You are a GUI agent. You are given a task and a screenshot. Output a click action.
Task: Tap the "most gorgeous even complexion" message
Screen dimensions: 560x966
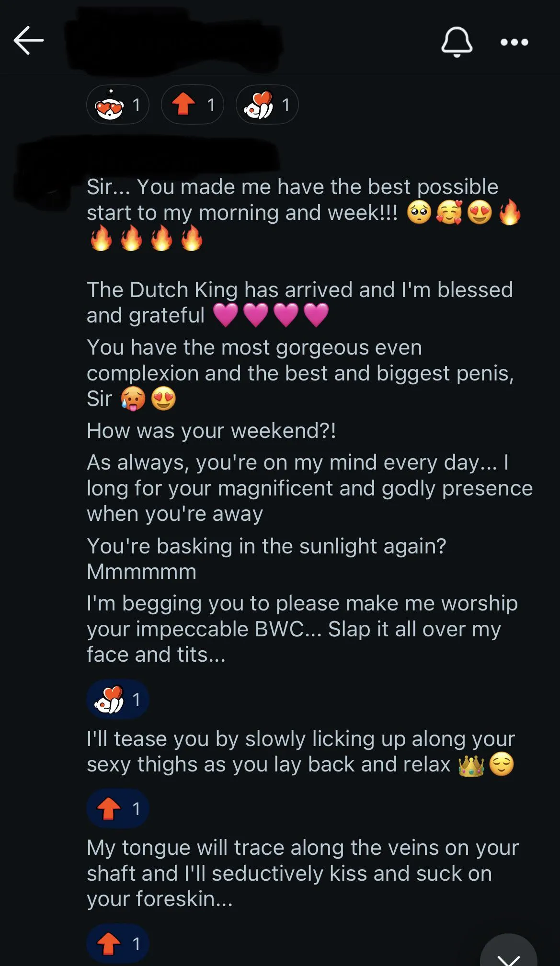click(x=299, y=373)
